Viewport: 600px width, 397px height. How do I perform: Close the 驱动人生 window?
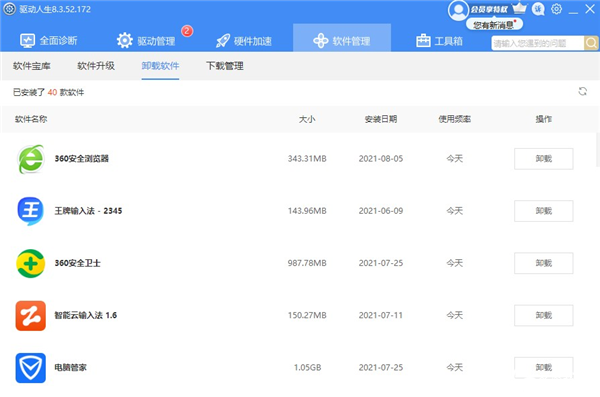point(590,9)
